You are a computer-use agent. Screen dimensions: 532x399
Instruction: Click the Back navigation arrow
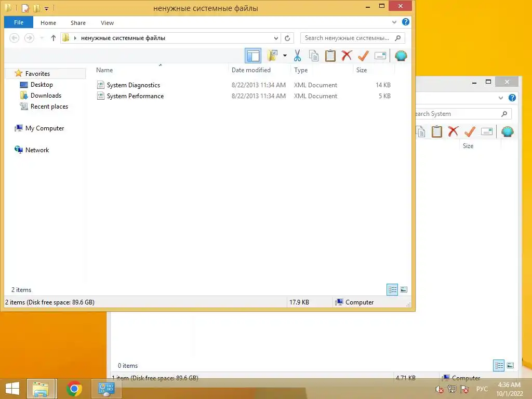(14, 38)
